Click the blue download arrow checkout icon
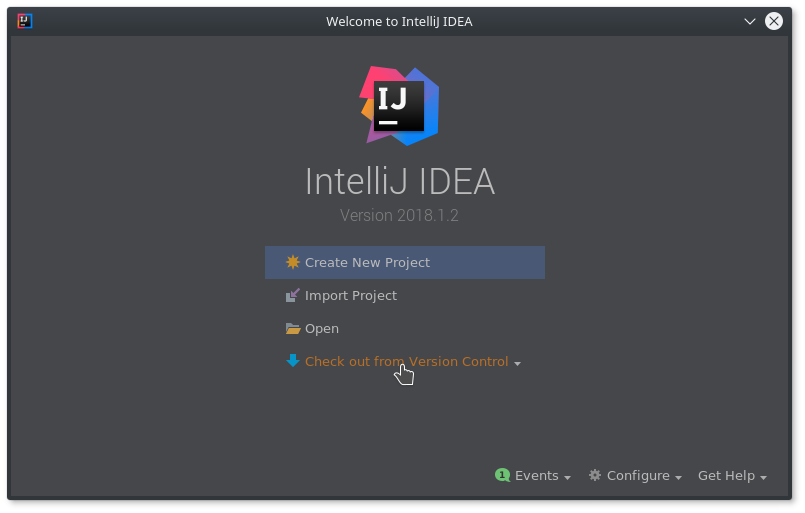The width and height of the screenshot is (805, 513). [x=293, y=361]
